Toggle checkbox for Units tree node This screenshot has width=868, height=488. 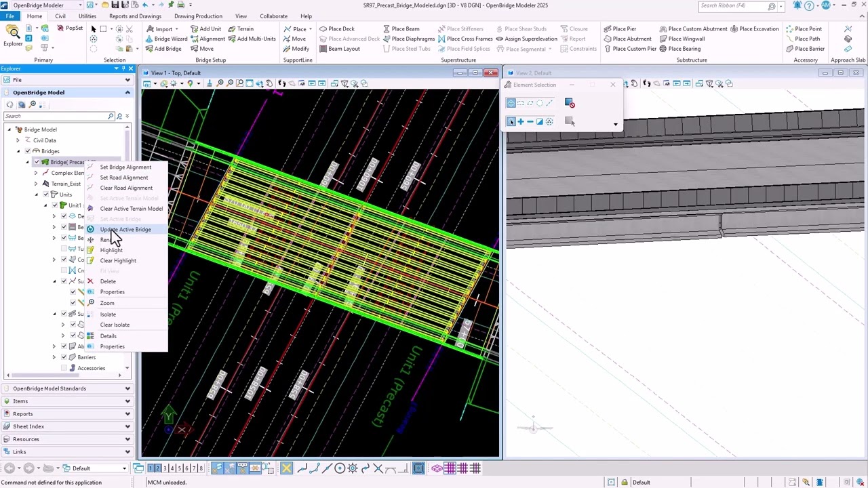pyautogui.click(x=45, y=195)
